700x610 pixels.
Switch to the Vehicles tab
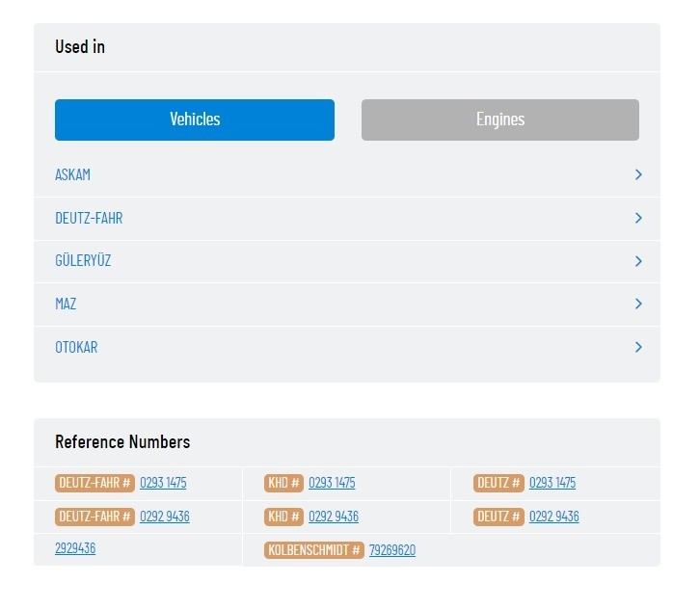[195, 120]
